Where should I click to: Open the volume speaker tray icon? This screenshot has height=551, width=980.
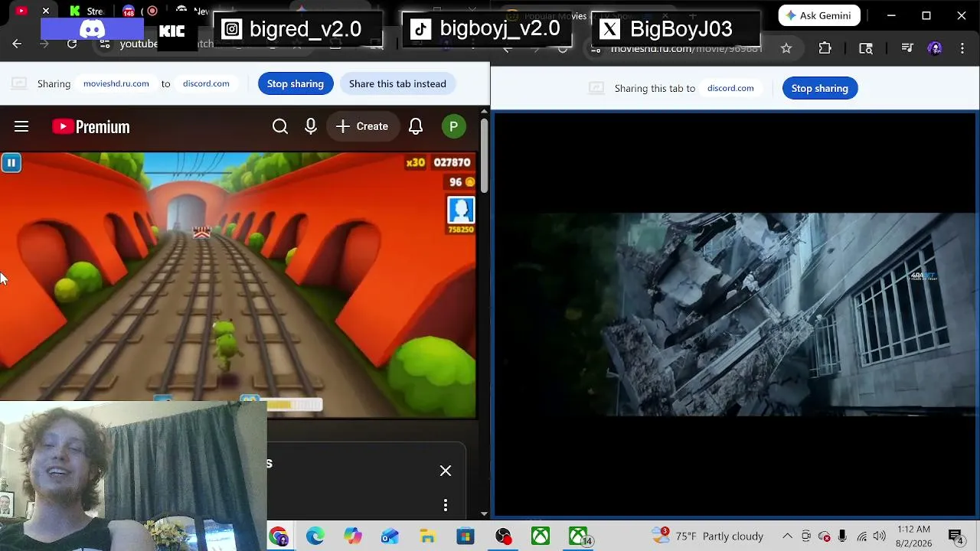point(880,536)
